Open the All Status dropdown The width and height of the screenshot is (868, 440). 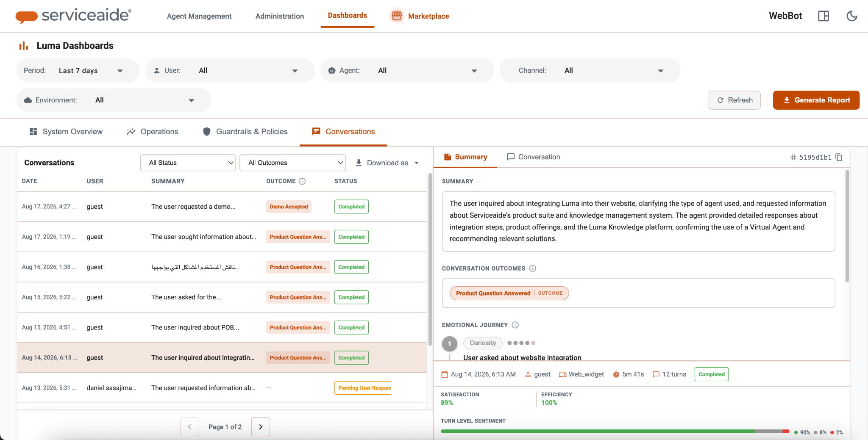188,163
